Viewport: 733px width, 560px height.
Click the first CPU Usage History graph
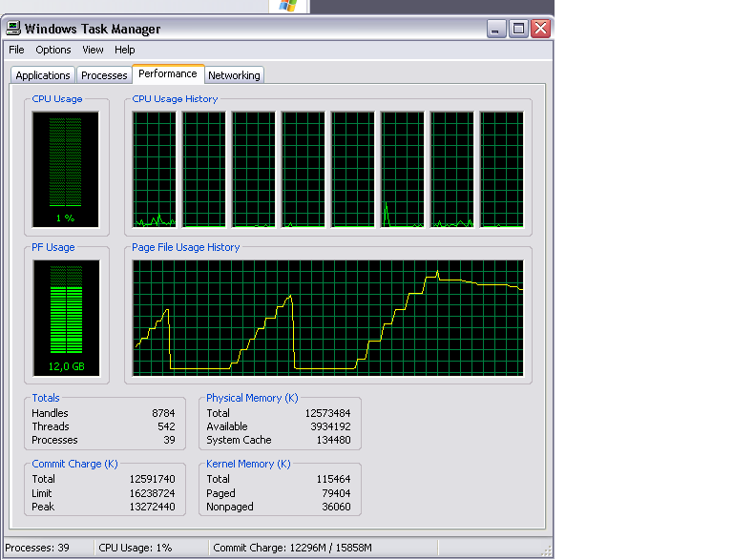155,170
